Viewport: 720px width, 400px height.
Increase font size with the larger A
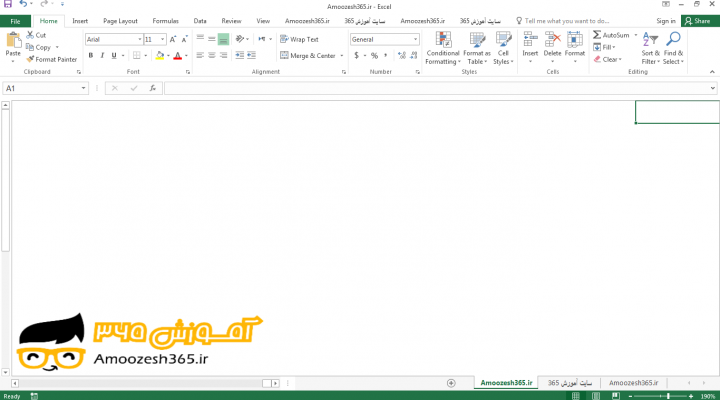coord(173,39)
